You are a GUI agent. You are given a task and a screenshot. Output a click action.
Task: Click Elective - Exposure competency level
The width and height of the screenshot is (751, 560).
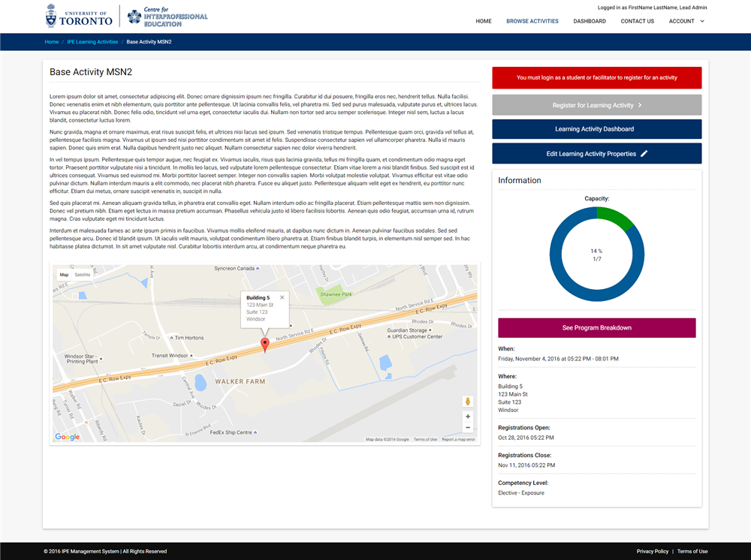521,493
